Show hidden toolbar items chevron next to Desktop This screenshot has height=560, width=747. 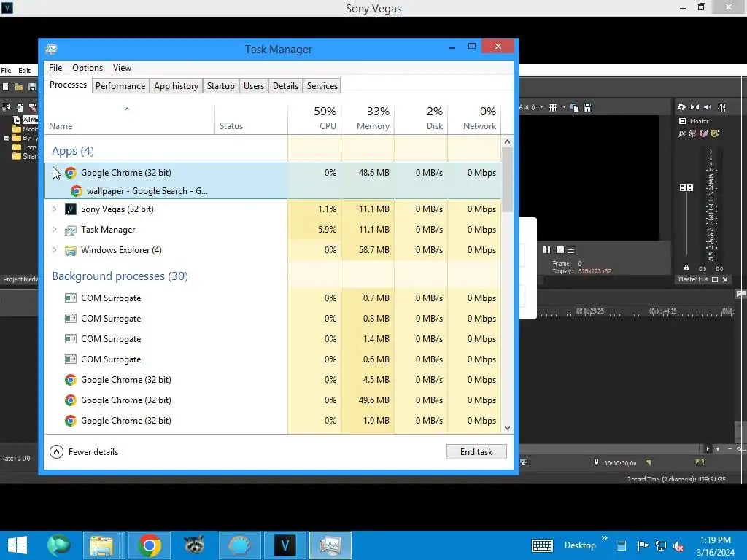pos(605,538)
